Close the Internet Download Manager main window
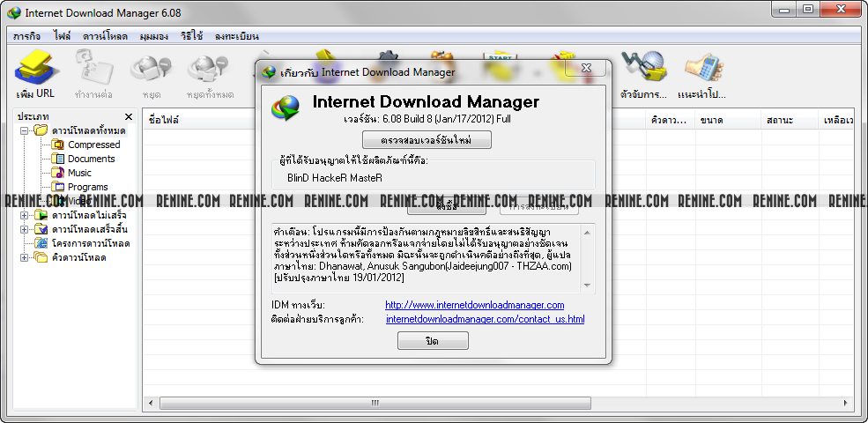The height and width of the screenshot is (423, 868). click(x=841, y=10)
